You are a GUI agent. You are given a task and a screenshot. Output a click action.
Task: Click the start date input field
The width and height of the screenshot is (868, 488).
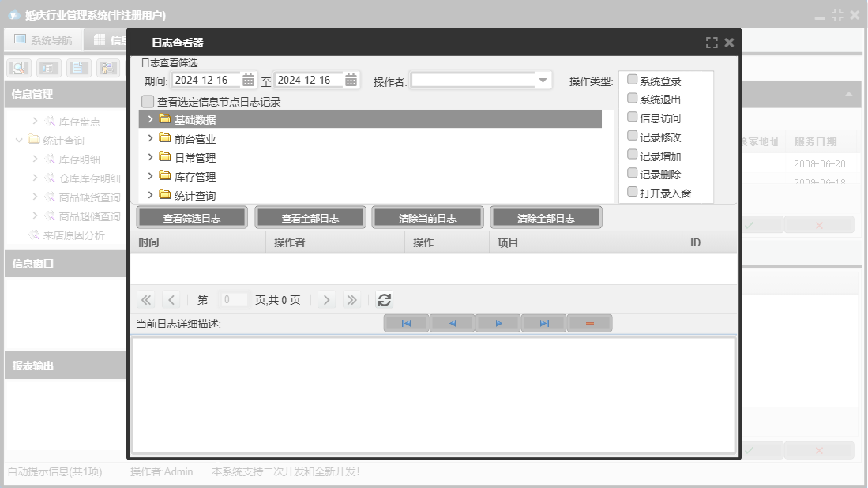(x=206, y=81)
